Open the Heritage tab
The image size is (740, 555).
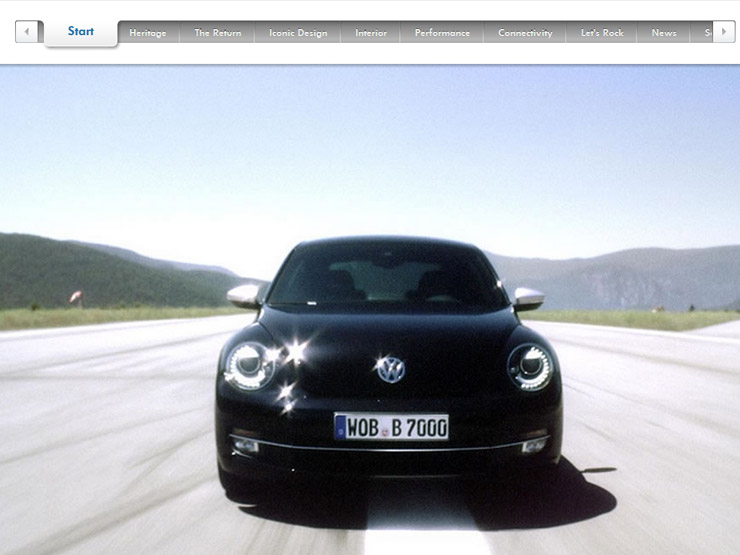click(x=148, y=33)
